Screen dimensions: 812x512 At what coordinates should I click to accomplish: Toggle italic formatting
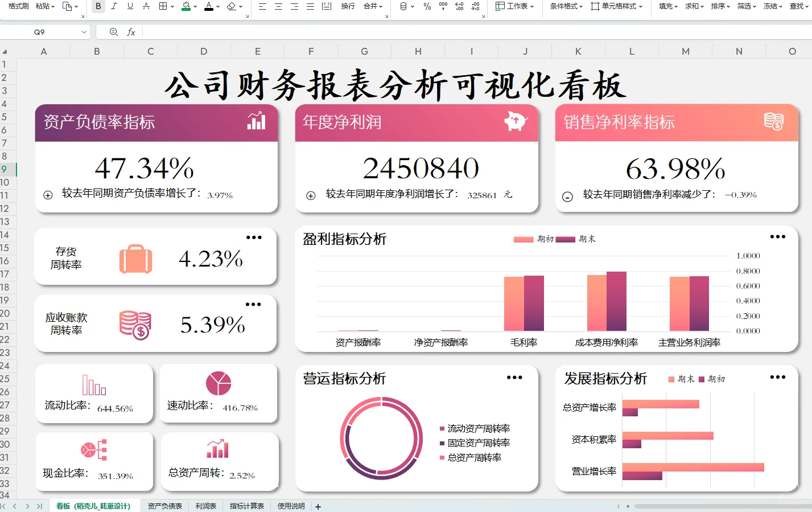(x=114, y=7)
